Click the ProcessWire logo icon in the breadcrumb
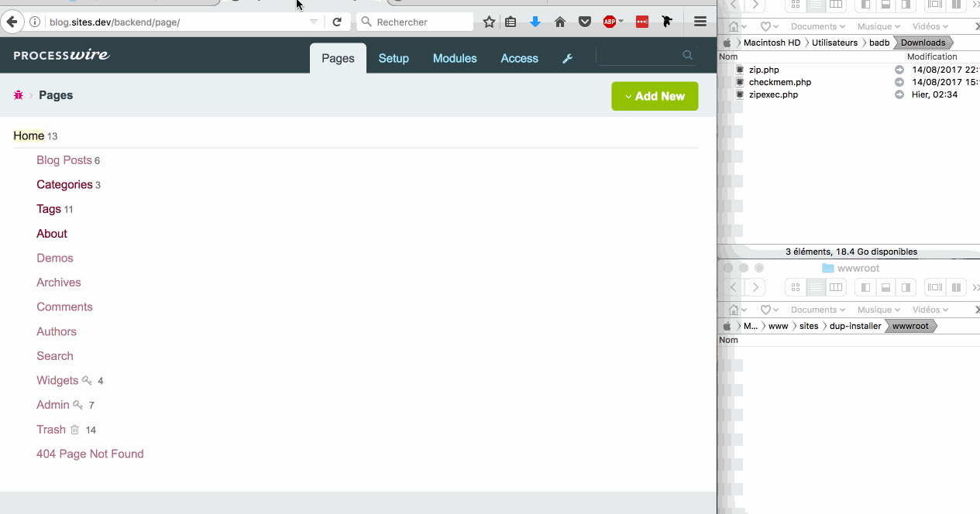The image size is (980, 514). tap(19, 94)
